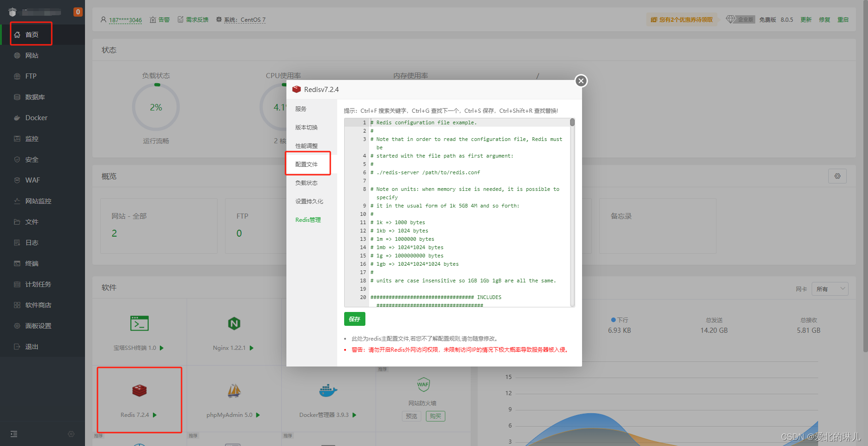Image resolution: width=868 pixels, height=446 pixels.
Task: Click the 网站 - 全部 count 2
Action: 114,233
